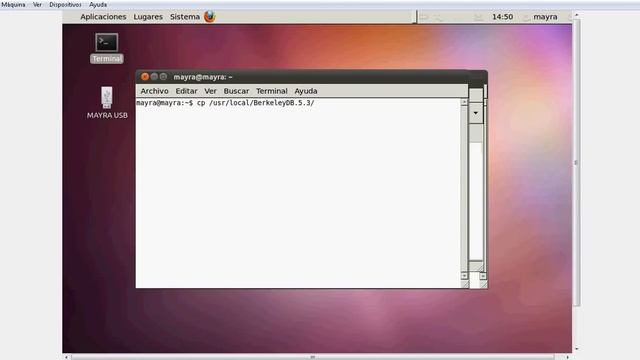
Task: Click the 14:50 clock in the panel
Action: click(x=502, y=17)
